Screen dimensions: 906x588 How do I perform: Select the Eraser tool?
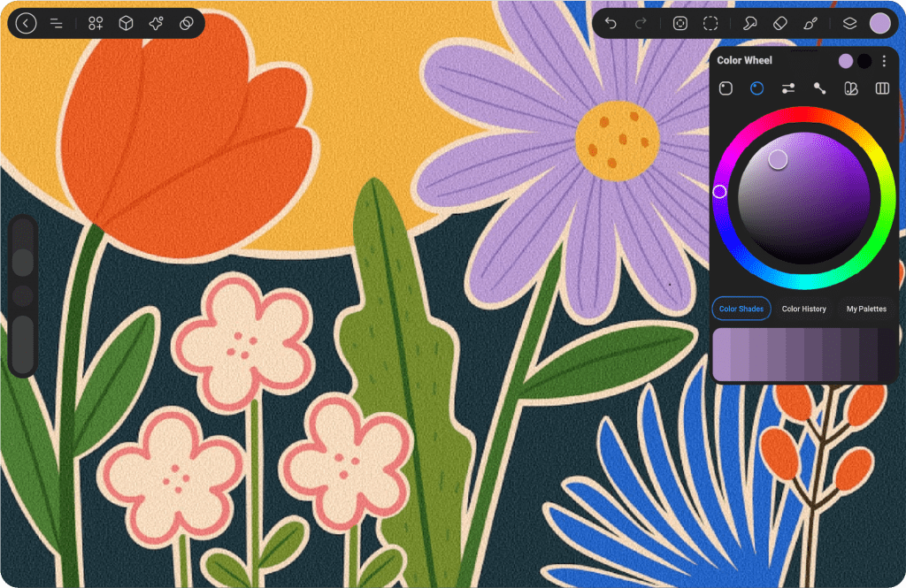[779, 24]
